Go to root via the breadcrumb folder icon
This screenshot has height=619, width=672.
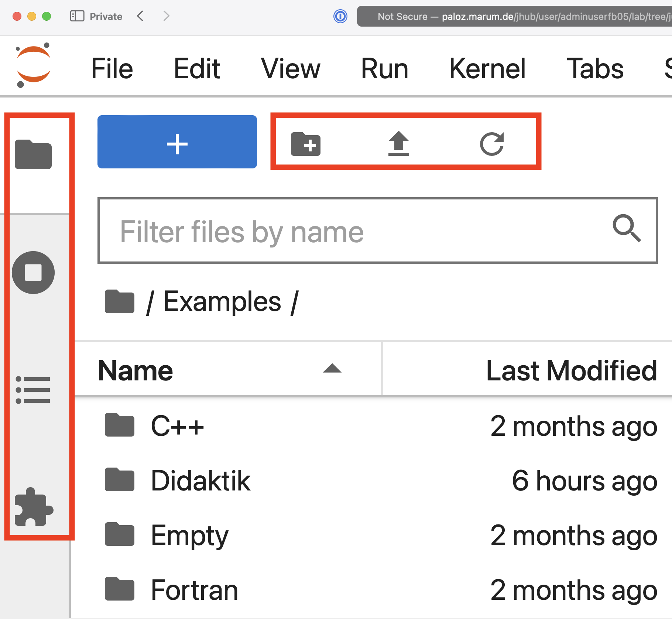120,301
